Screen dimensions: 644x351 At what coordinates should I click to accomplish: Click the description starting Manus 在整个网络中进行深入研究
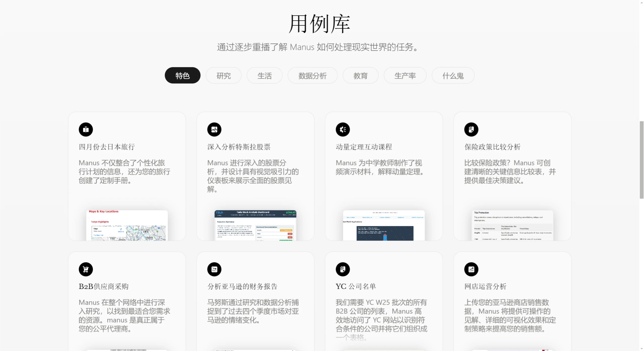(124, 315)
